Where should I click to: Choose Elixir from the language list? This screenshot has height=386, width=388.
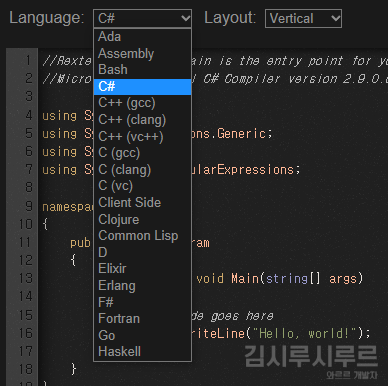pyautogui.click(x=142, y=269)
